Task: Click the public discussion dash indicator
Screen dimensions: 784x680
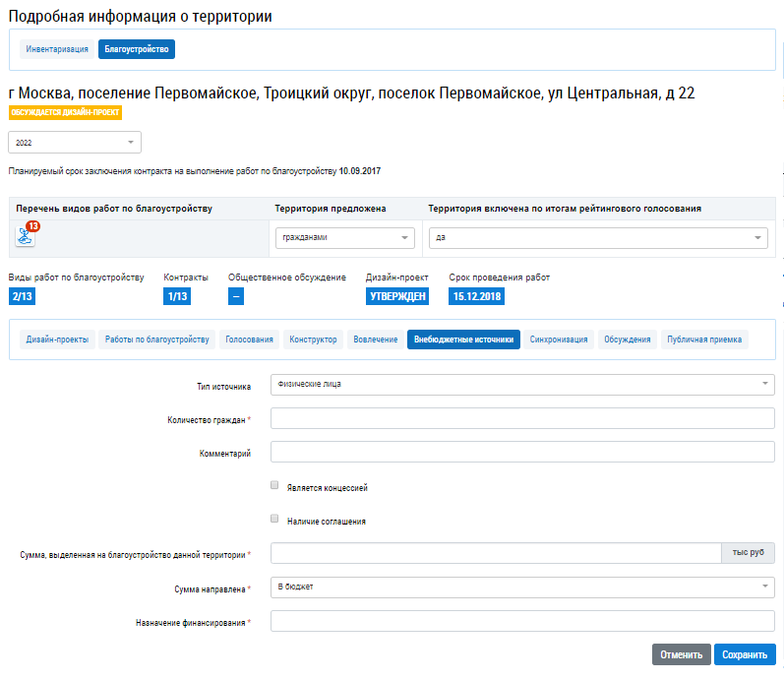Action: click(236, 296)
